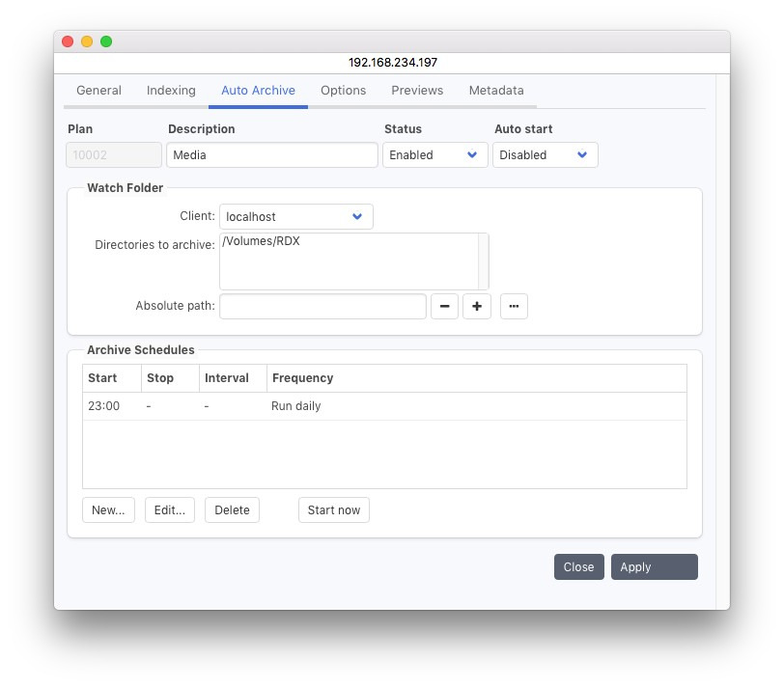
Task: Open the Client dropdown showing localhost
Action: [x=295, y=217]
